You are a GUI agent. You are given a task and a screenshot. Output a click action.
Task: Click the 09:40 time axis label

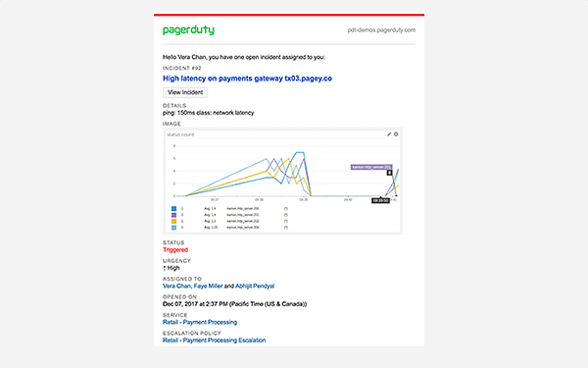coord(348,200)
